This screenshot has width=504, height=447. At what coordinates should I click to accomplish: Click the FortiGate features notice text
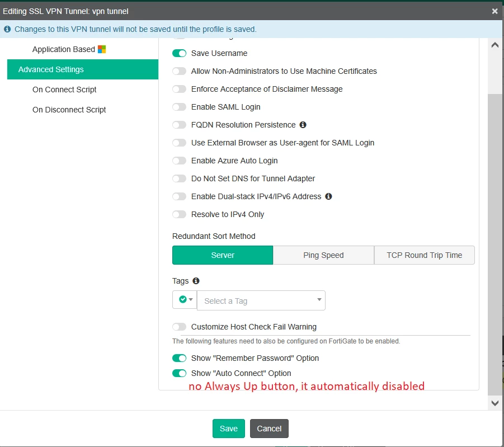tap(286, 341)
